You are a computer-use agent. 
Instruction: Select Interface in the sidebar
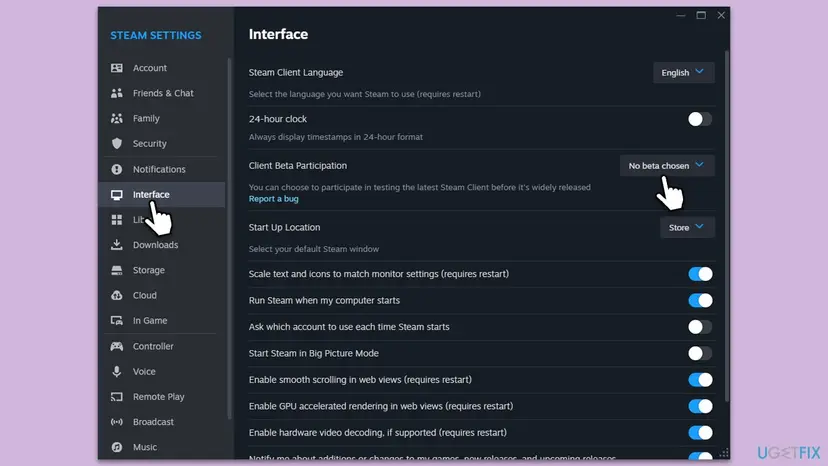tap(162, 194)
